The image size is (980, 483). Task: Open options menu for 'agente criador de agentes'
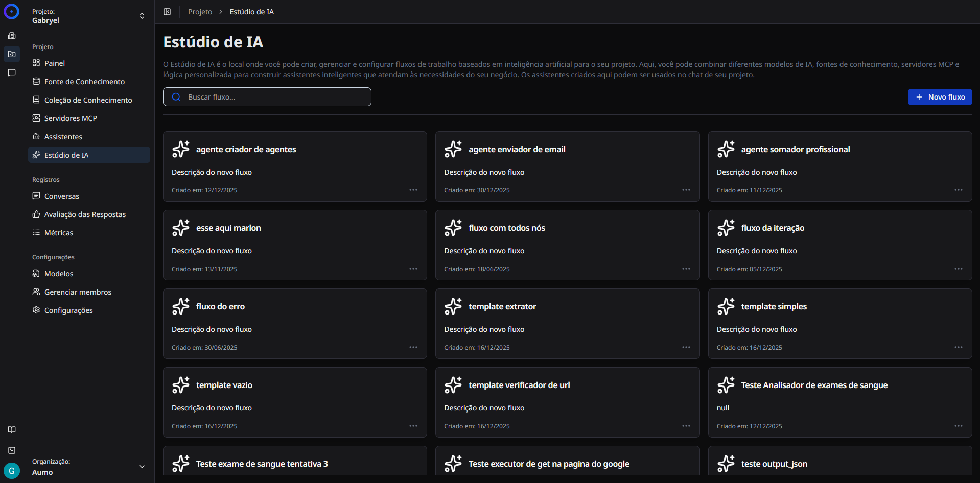click(413, 189)
